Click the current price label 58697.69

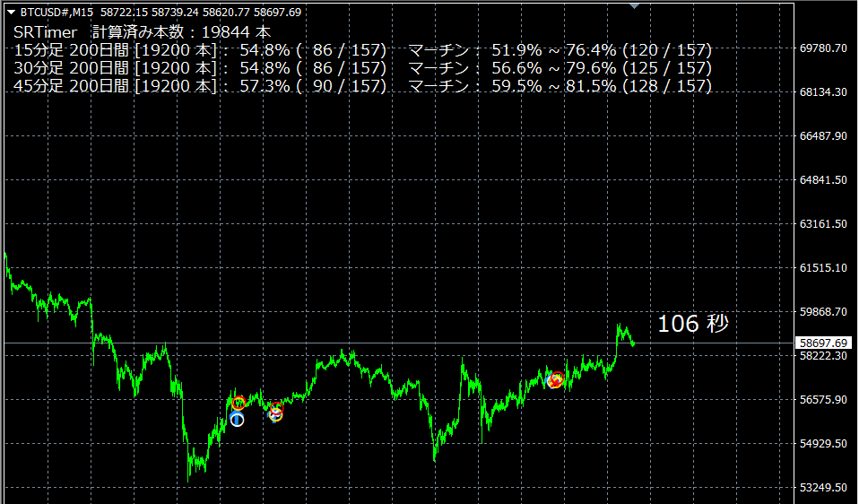pos(824,343)
